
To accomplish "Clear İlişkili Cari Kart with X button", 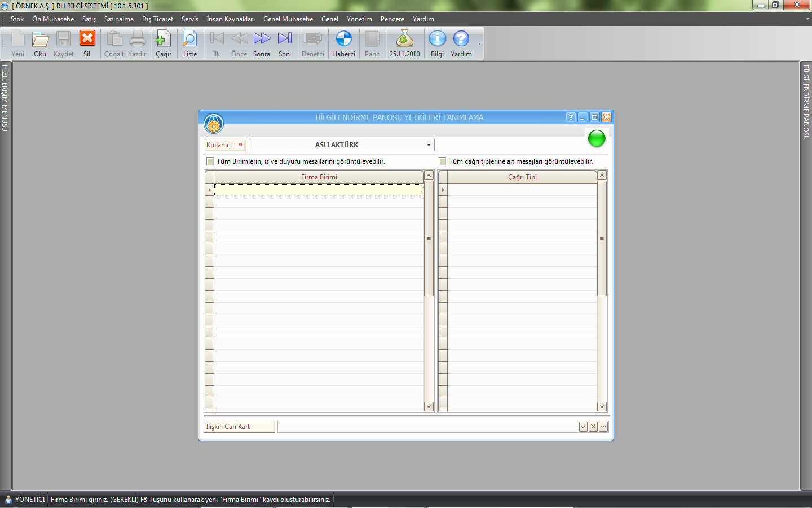I will 593,427.
